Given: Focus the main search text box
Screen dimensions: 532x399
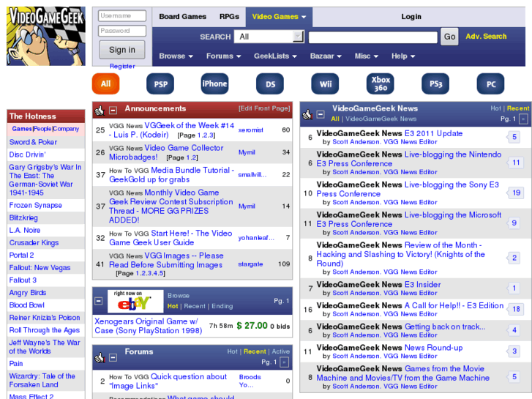Looking at the screenshot, I should [x=373, y=37].
